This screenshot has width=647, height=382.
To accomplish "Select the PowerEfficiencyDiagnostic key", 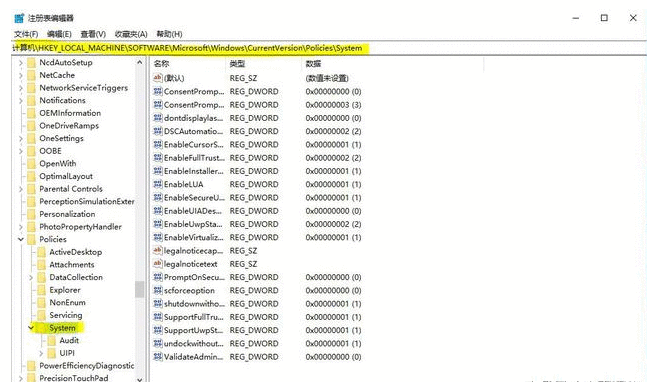I will [x=87, y=365].
